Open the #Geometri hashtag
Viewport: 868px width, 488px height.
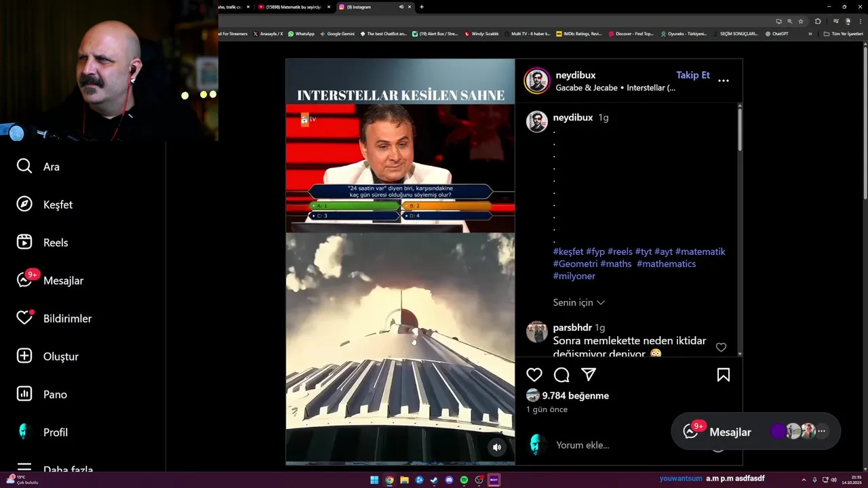tap(575, 264)
